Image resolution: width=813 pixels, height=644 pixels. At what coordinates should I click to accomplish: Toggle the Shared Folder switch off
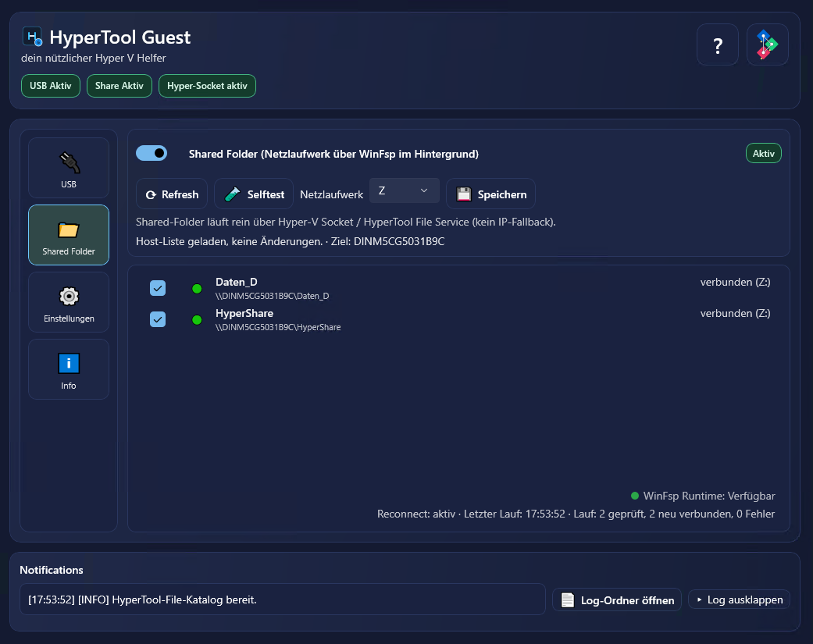click(152, 153)
